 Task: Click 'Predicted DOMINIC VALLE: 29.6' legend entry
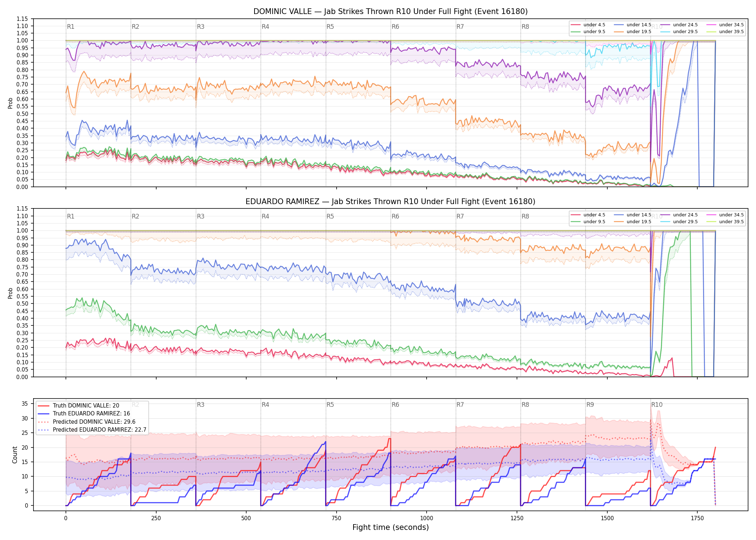pyautogui.click(x=86, y=422)
